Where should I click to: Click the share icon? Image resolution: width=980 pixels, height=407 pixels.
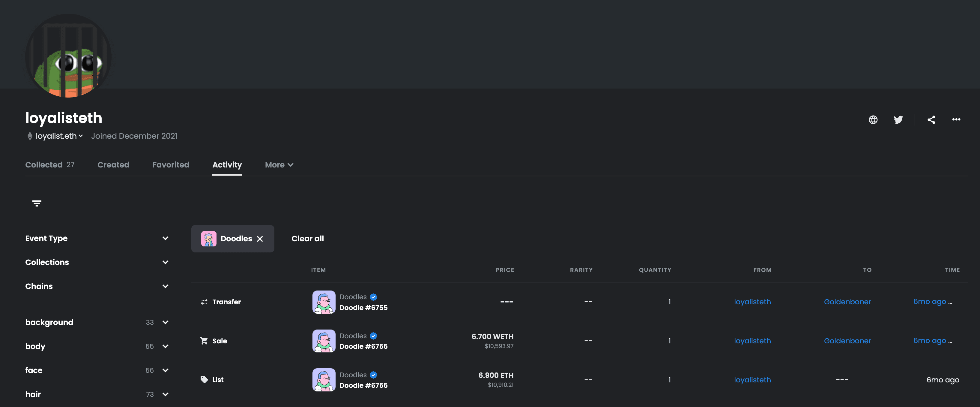(931, 119)
